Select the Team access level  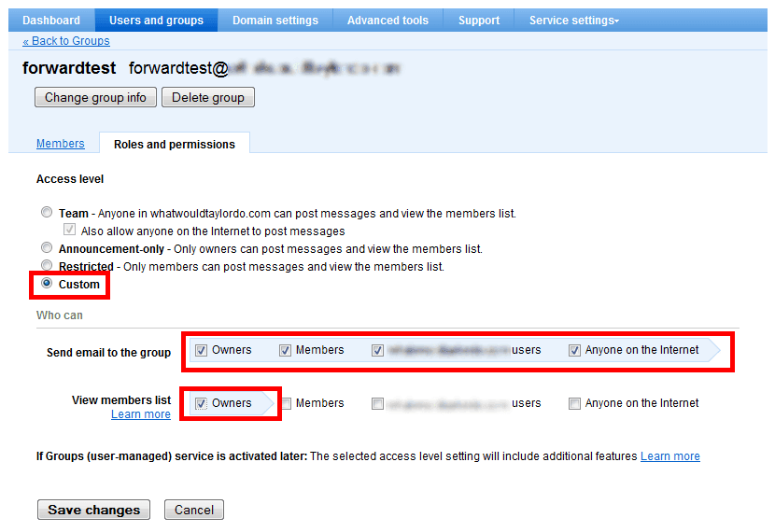point(47,213)
